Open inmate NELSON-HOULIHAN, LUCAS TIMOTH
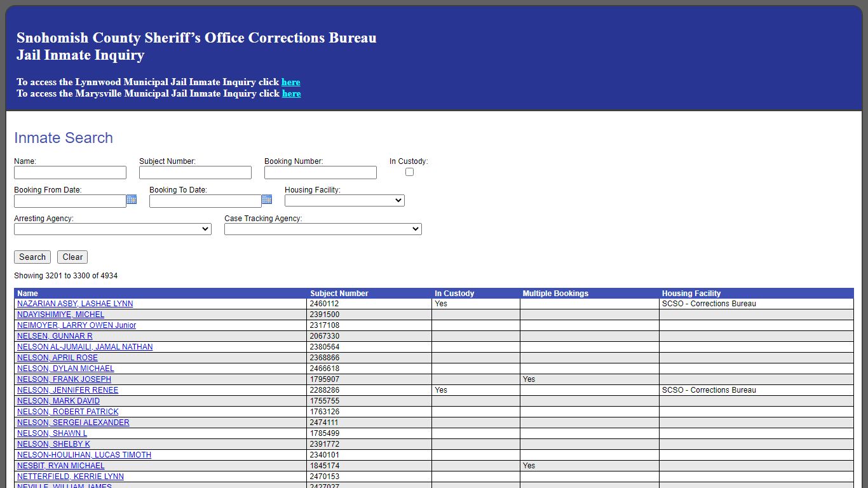This screenshot has height=488, width=868. [84, 455]
